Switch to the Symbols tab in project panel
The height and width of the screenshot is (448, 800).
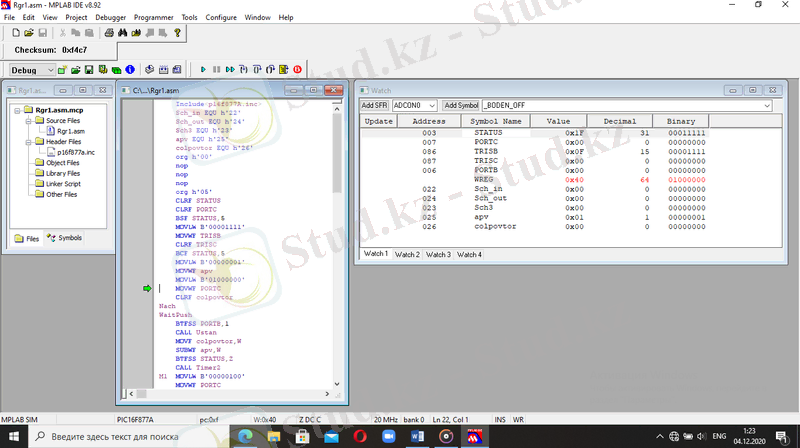65,238
